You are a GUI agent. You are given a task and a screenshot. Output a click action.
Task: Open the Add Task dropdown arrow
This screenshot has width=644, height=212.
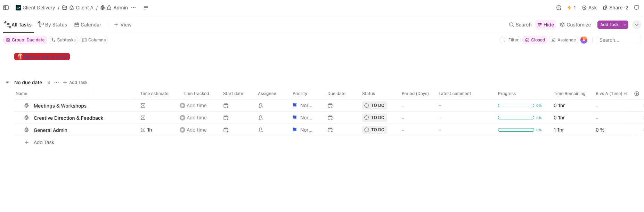tap(625, 25)
